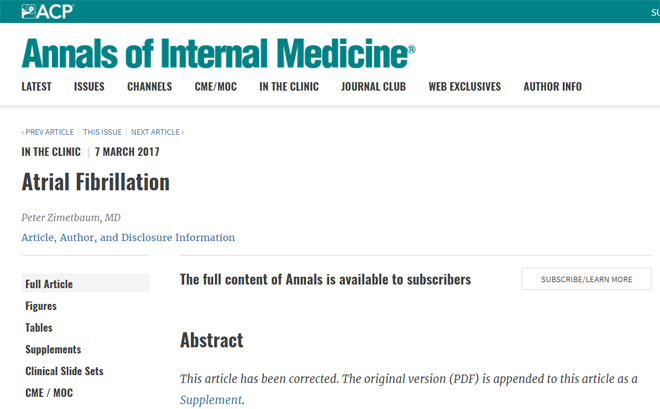
Task: Open the CHANNELS navigation menu
Action: tap(149, 87)
